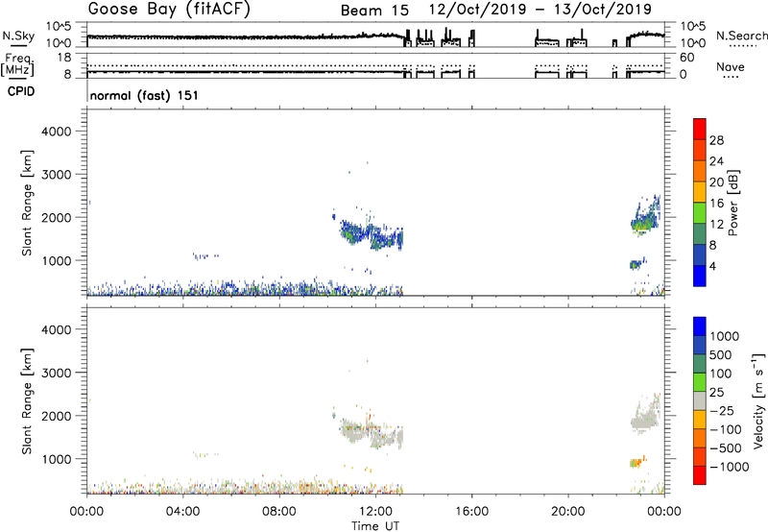
Task: Click the '100' tick on velocity scale
Action: [720, 374]
